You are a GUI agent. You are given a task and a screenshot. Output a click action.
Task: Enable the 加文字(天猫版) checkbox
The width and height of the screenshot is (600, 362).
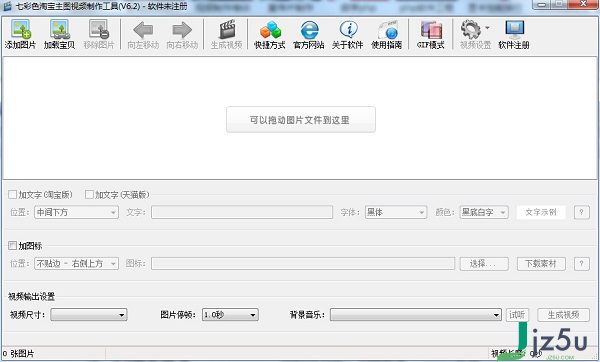89,195
